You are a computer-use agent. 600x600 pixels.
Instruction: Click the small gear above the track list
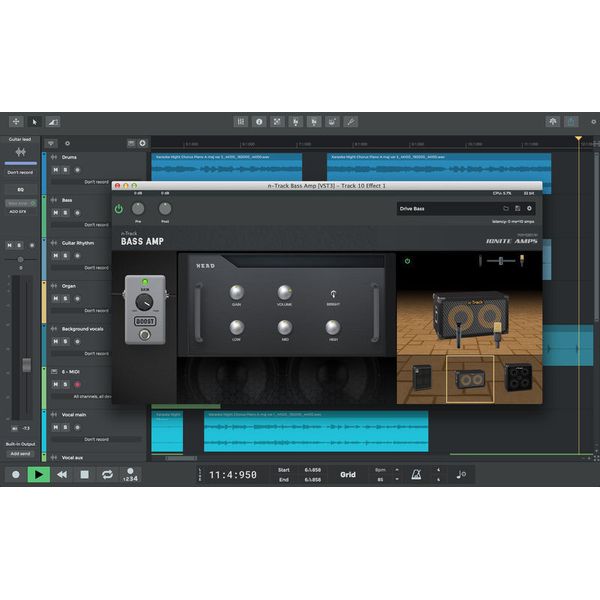coord(67,143)
